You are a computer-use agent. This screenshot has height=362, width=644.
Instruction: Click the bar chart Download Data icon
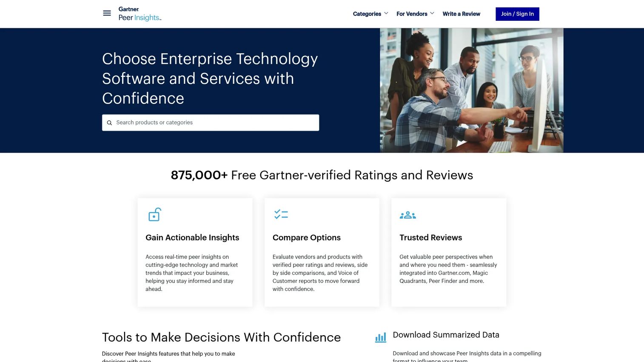click(x=381, y=337)
